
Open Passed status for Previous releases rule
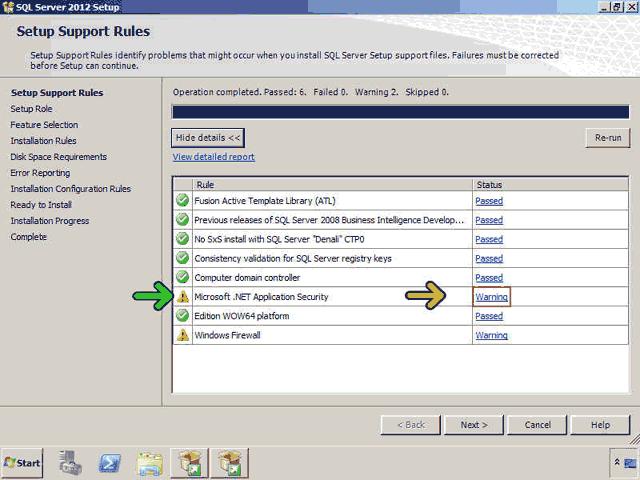(489, 220)
